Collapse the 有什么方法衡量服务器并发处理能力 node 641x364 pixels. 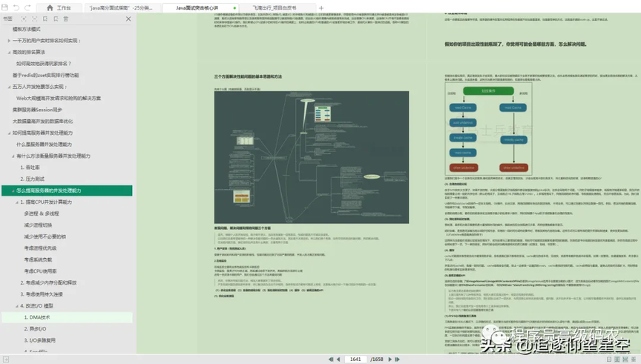point(13,156)
